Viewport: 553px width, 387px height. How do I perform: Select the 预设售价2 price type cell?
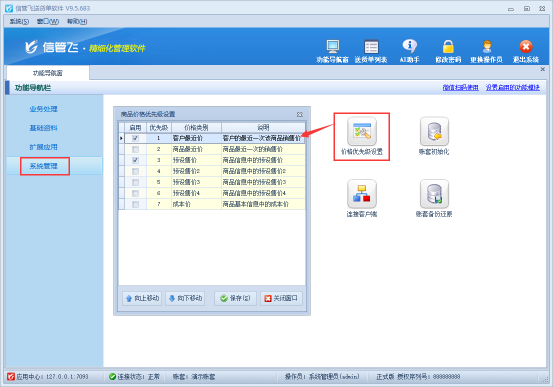click(x=196, y=171)
